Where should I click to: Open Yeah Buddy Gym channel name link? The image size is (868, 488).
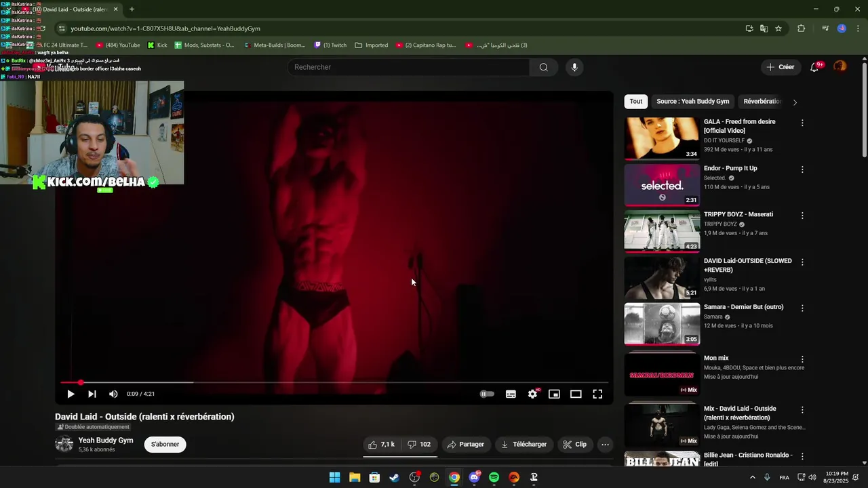[x=106, y=441]
